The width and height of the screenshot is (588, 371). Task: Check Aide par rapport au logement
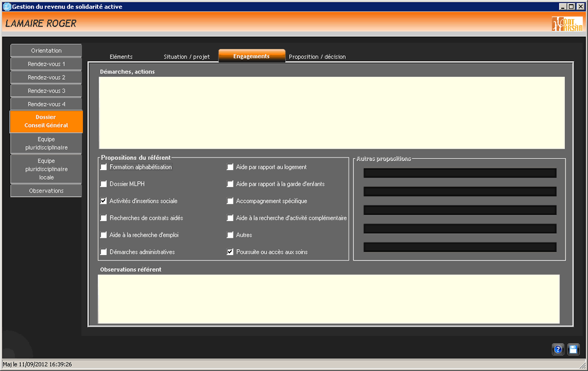coord(230,168)
